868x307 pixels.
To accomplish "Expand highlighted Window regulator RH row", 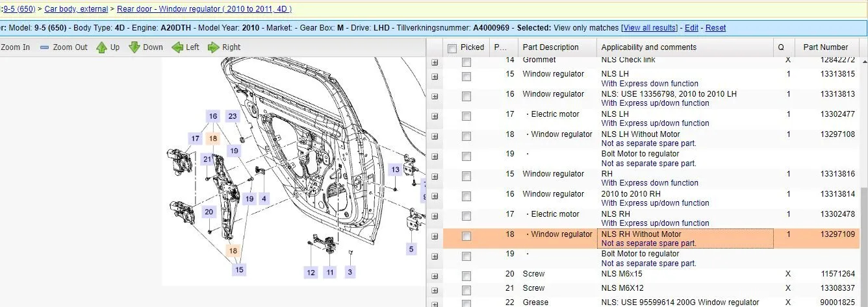I will click(x=435, y=237).
